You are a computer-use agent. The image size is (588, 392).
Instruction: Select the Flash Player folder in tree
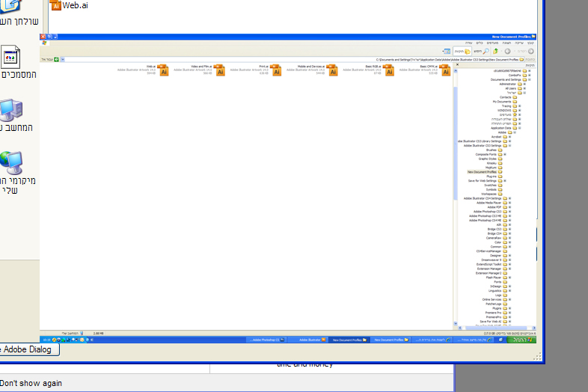pyautogui.click(x=497, y=278)
